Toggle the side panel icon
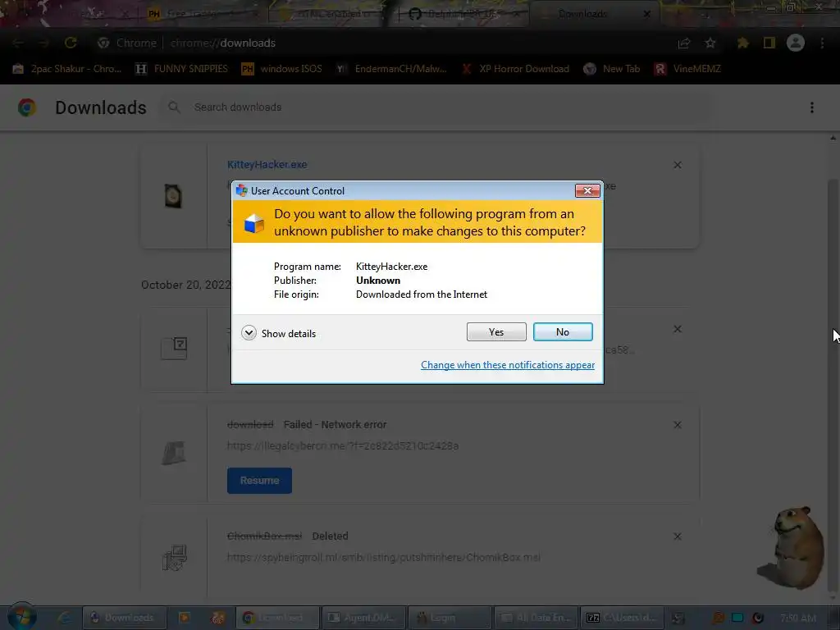 coord(769,43)
